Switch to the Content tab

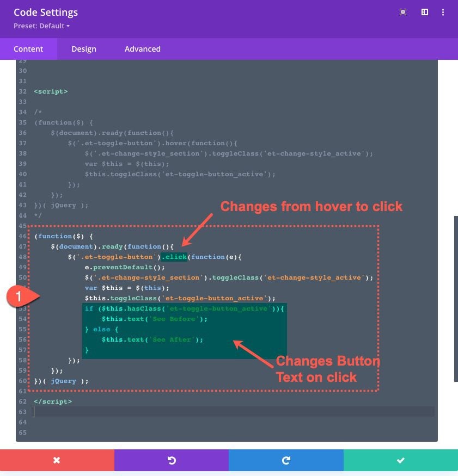[28, 49]
